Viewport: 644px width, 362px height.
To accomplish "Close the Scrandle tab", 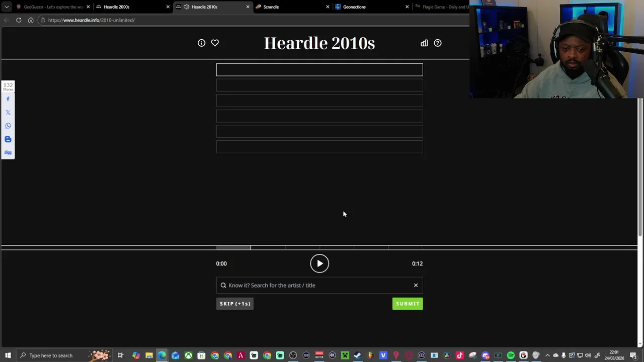I will tap(328, 7).
